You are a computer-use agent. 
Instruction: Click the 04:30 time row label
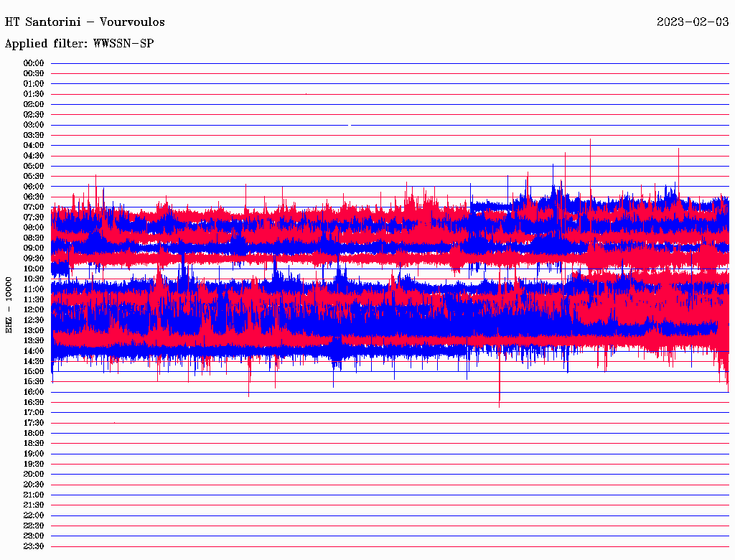(x=34, y=156)
